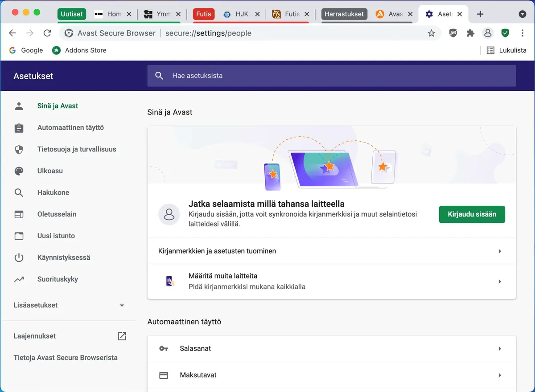Open the Google bookmark
The width and height of the screenshot is (535, 392).
point(26,50)
